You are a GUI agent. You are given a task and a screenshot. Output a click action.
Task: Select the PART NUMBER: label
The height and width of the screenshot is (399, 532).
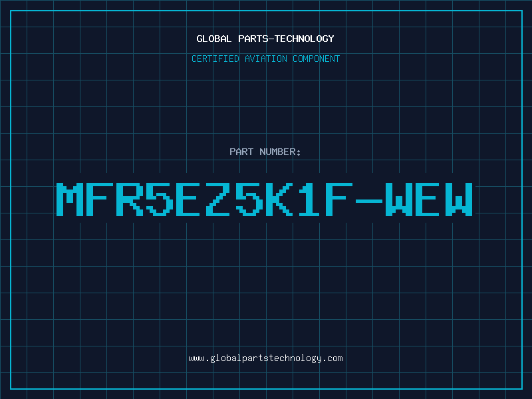[265, 152]
